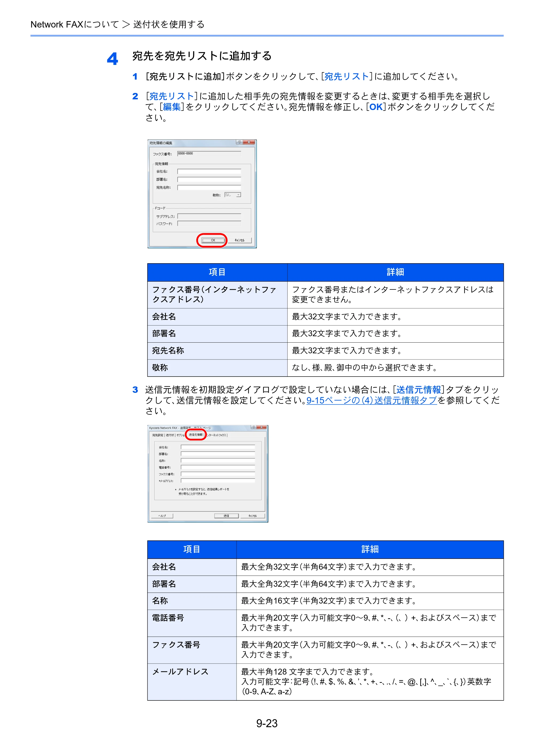The width and height of the screenshot is (534, 756).
Task: Click OK in the 宛先情報の編集 dialog
Action: coord(213,240)
